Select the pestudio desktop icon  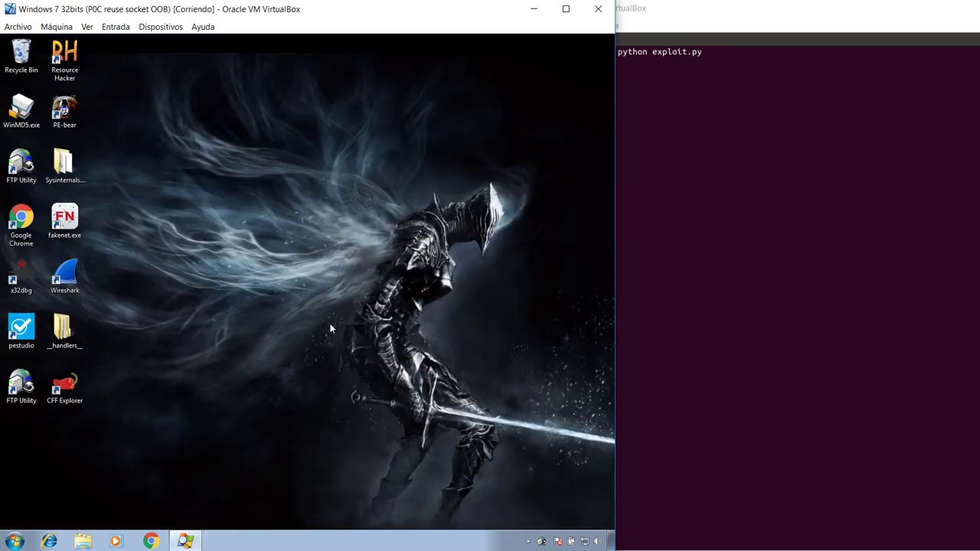click(21, 332)
